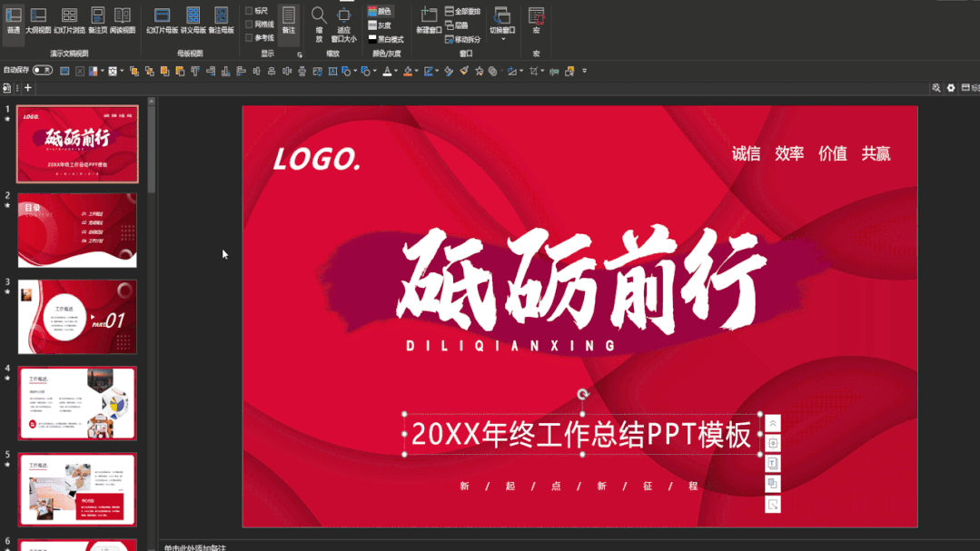Open the shape outline dropdown arrow

(438, 71)
